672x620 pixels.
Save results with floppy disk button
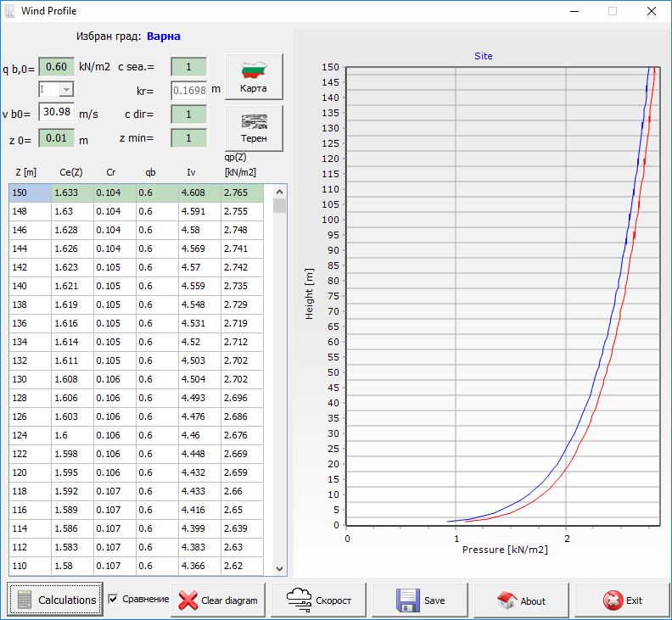pos(421,600)
